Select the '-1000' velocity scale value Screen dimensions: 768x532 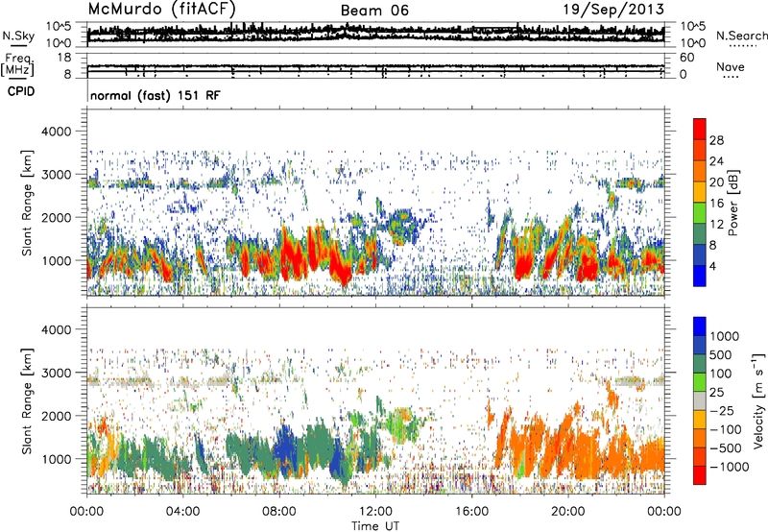[x=730, y=467]
